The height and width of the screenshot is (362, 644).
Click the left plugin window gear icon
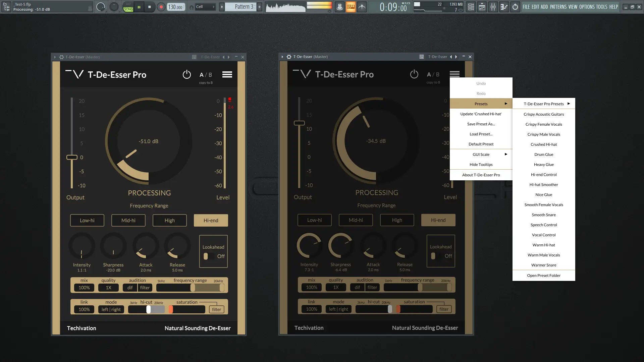tap(62, 57)
